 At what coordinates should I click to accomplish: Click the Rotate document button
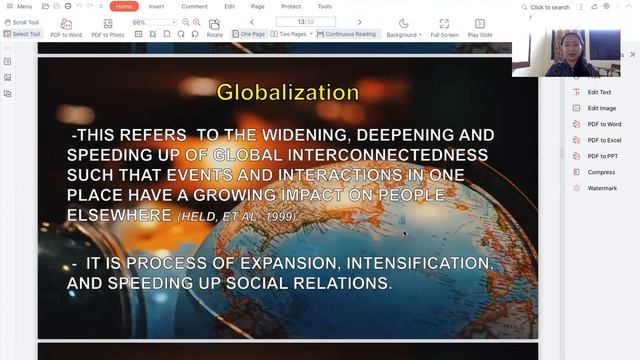coord(214,28)
